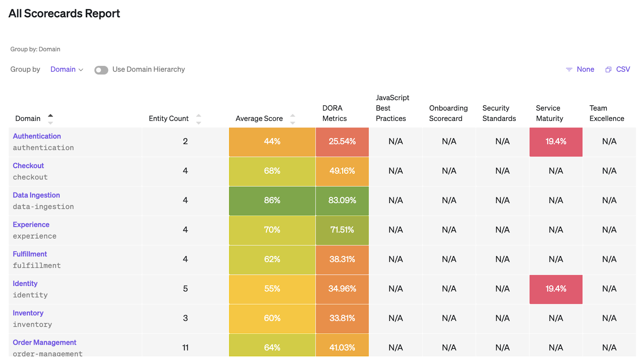
Task: Click the Security Standards column header
Action: 499,113
